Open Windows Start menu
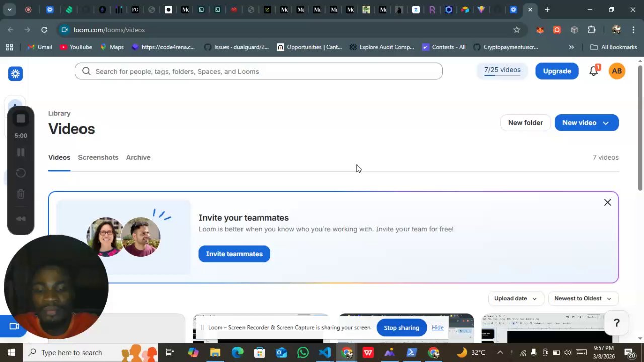 click(11, 352)
